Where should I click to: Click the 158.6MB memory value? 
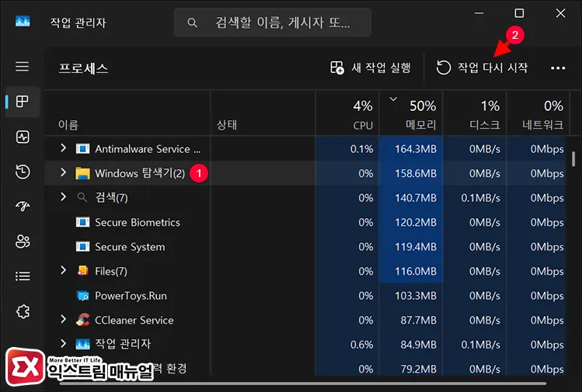416,174
